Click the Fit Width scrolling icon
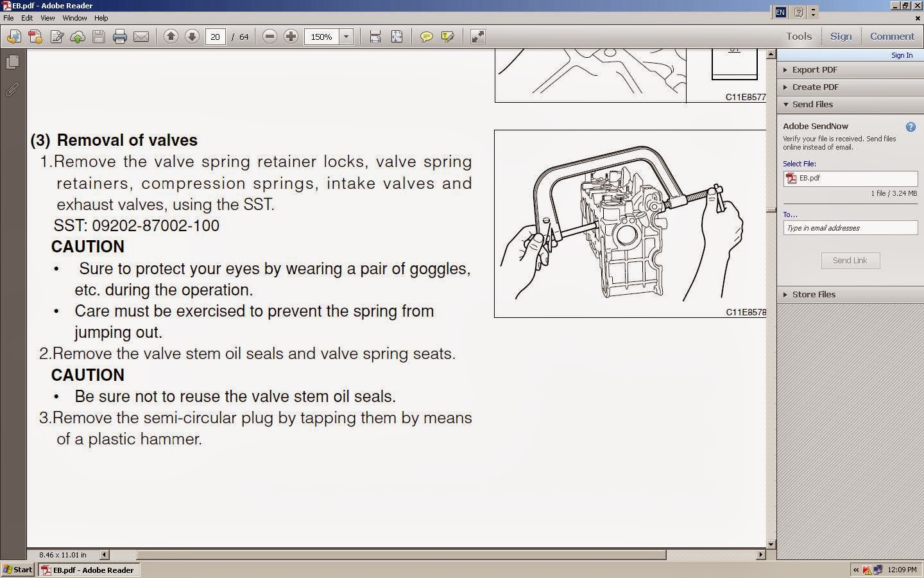 [x=375, y=37]
